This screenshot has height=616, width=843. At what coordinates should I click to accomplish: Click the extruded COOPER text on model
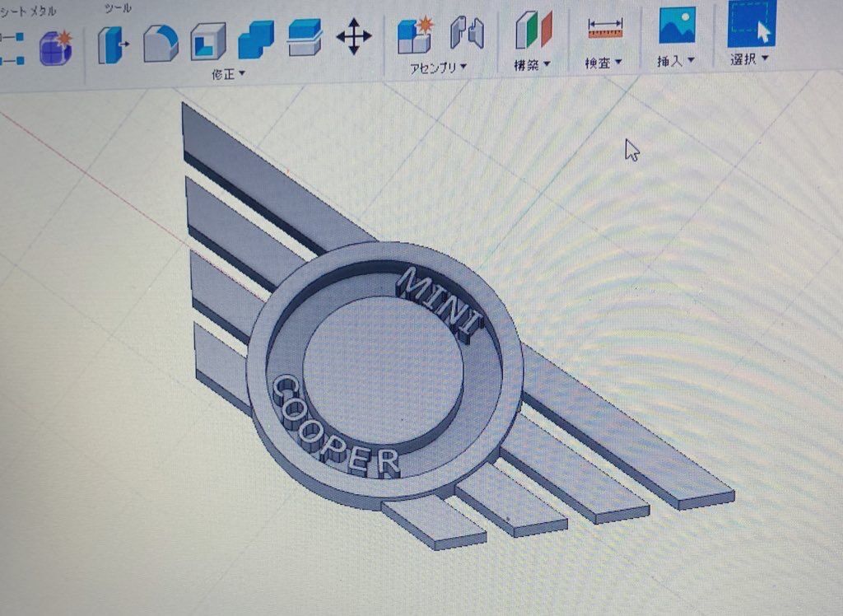335,427
